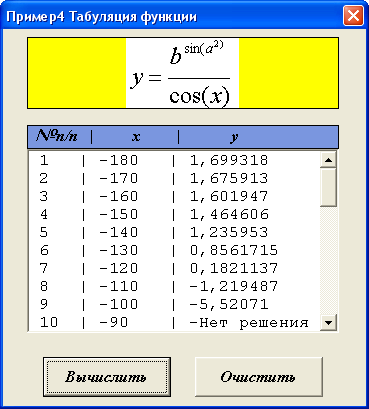Select row 9 with y value -5,52071
369x409 pixels.
tap(174, 304)
